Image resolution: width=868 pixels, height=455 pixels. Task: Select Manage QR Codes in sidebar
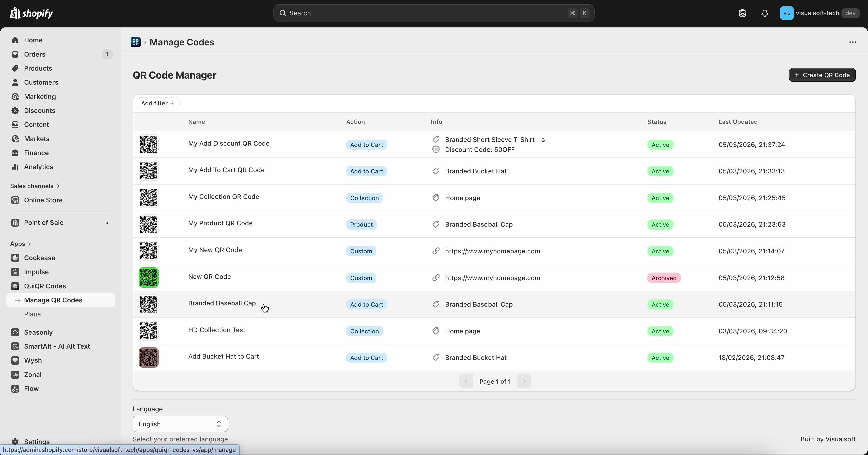(x=53, y=300)
